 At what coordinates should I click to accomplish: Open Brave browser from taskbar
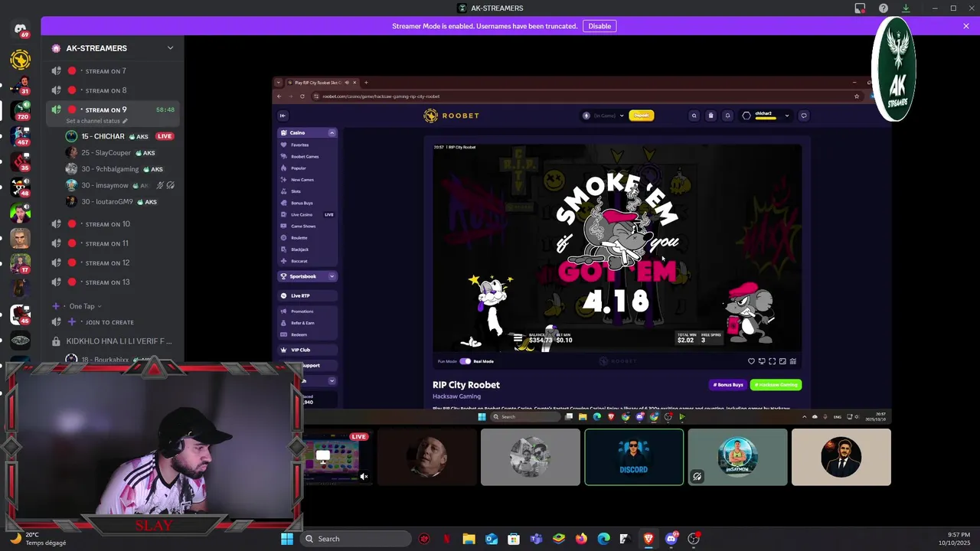click(649, 539)
